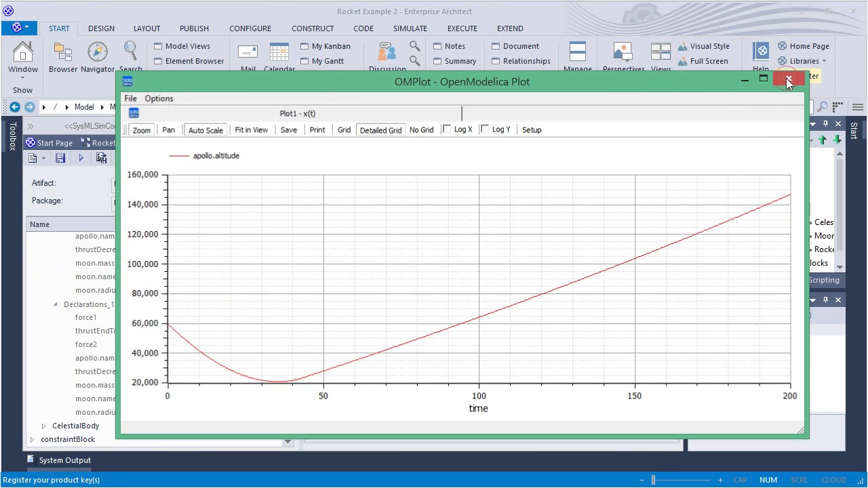Viewport: 868px width, 488px height.
Task: Enable the Log X checkbox
Action: [447, 129]
